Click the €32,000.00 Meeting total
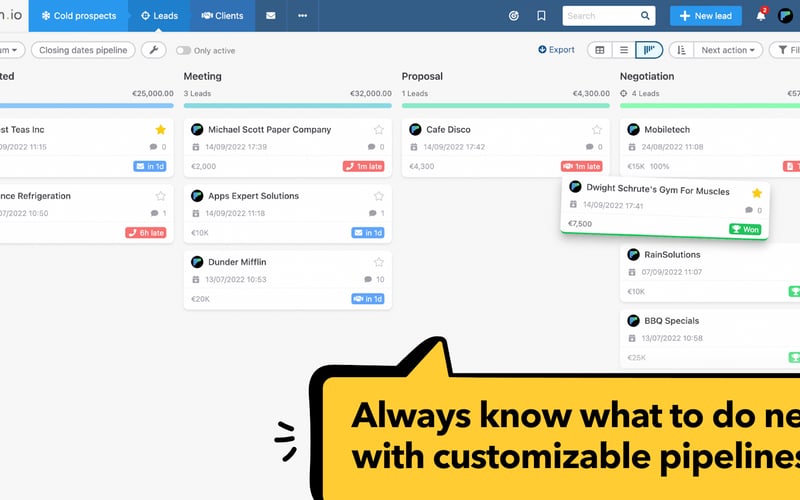 [x=371, y=93]
